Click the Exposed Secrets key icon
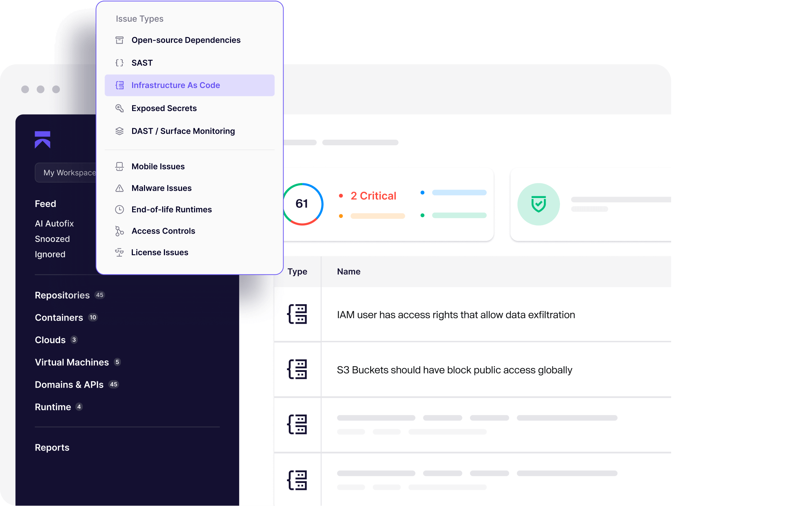 point(120,108)
